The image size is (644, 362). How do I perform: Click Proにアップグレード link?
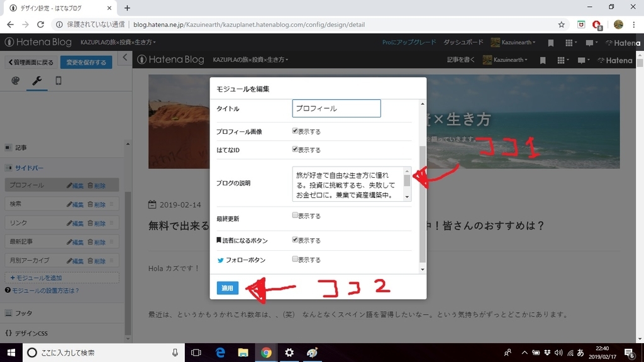click(409, 42)
